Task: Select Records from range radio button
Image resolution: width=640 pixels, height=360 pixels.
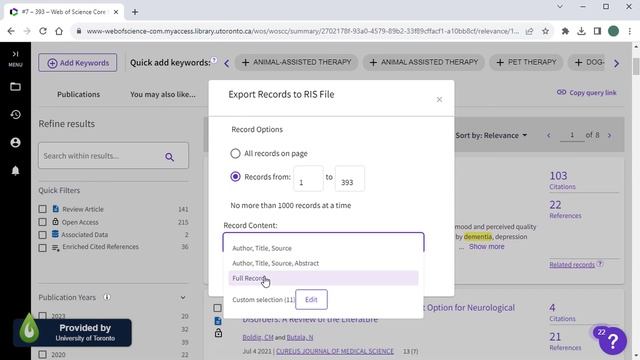Action: point(235,177)
